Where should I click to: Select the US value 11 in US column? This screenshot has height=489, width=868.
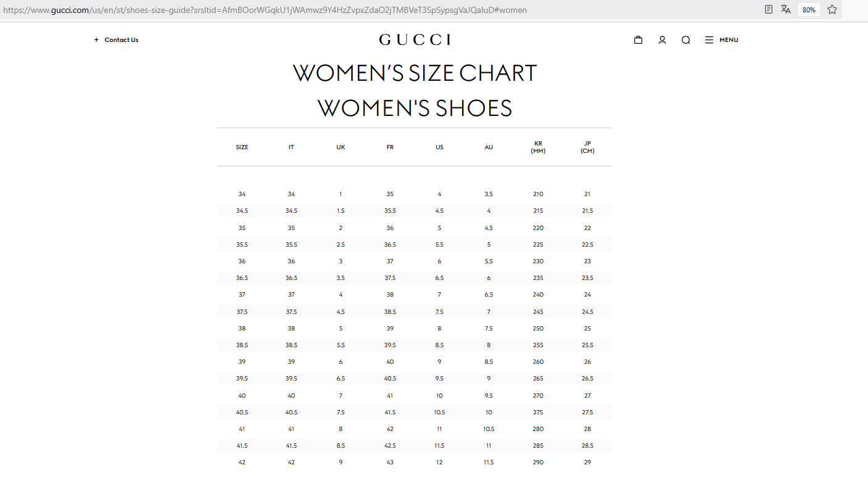tap(439, 429)
